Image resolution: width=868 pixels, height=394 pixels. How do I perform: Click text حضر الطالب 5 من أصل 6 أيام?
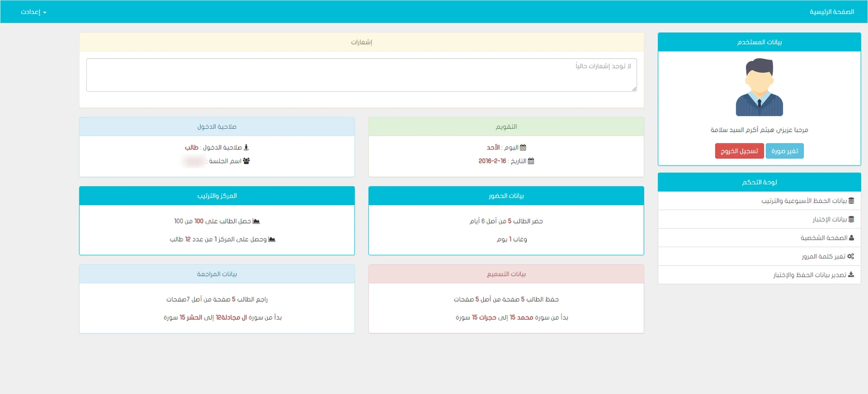pos(506,221)
